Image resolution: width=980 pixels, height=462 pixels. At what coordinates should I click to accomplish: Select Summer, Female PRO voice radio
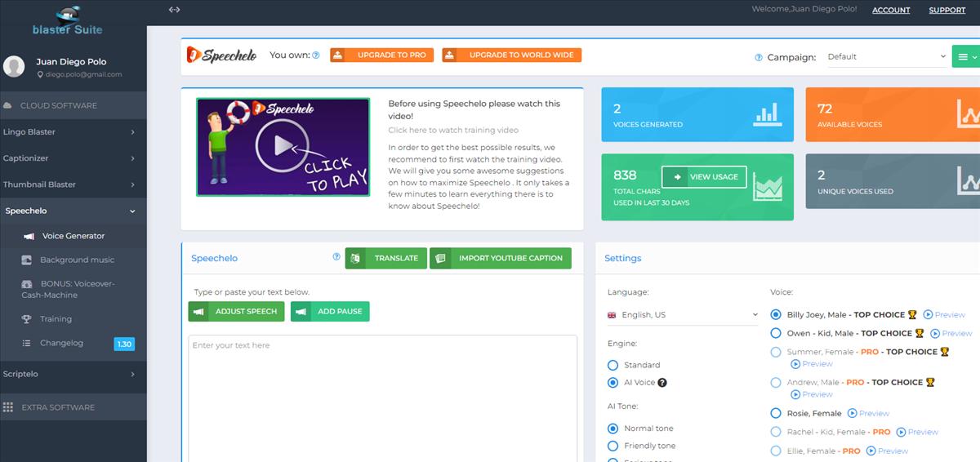tap(776, 352)
